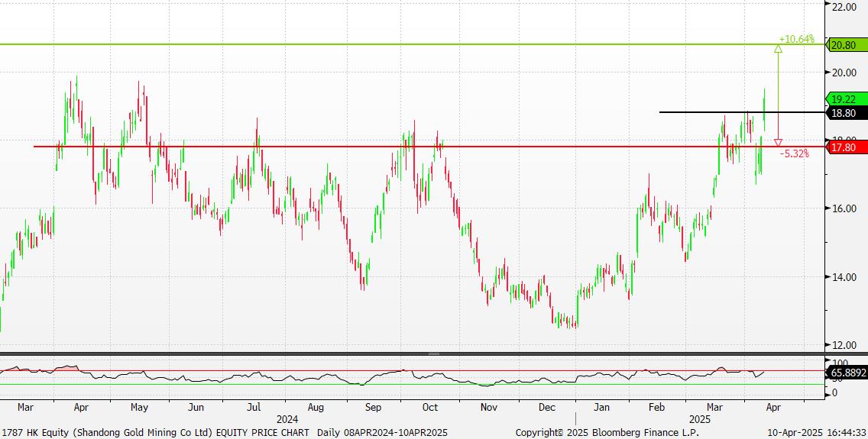Click the Sep month label on time axis
This screenshot has width=868, height=439.
pos(373,407)
